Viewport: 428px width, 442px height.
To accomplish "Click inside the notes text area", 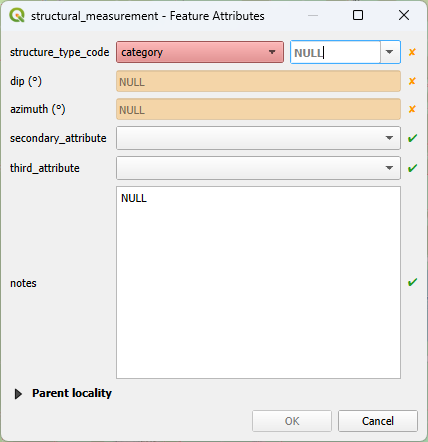I will pyautogui.click(x=258, y=282).
